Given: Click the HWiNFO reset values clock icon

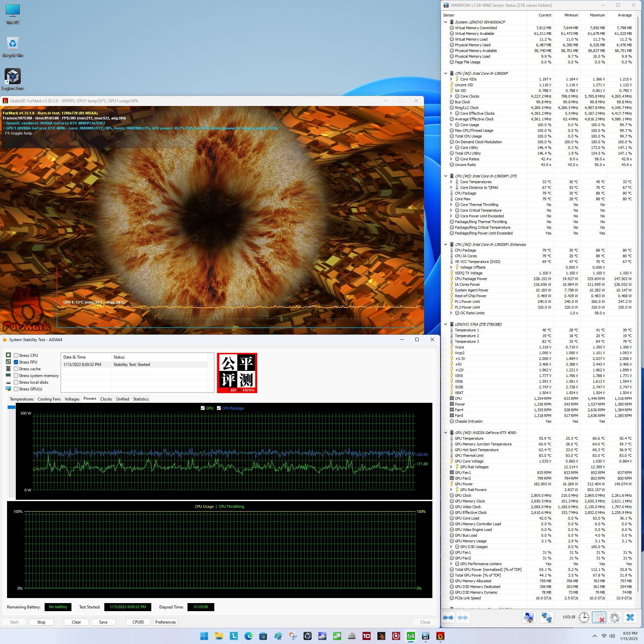Looking at the screenshot, I should pyautogui.click(x=584, y=617).
